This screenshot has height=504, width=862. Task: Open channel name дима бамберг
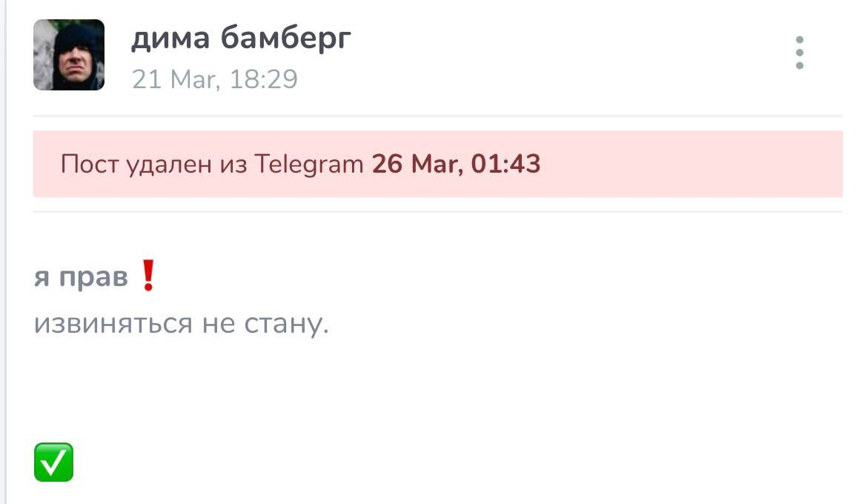[241, 39]
